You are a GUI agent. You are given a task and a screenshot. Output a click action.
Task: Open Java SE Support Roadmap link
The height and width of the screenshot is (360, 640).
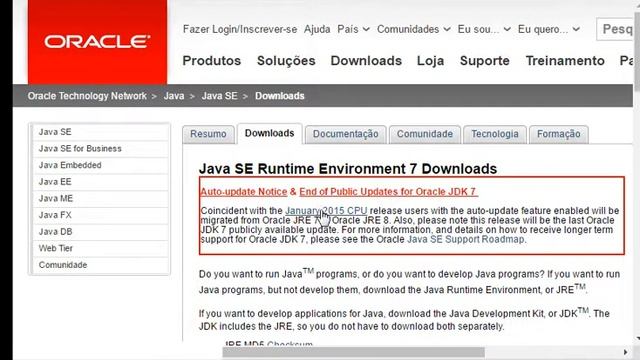click(466, 239)
